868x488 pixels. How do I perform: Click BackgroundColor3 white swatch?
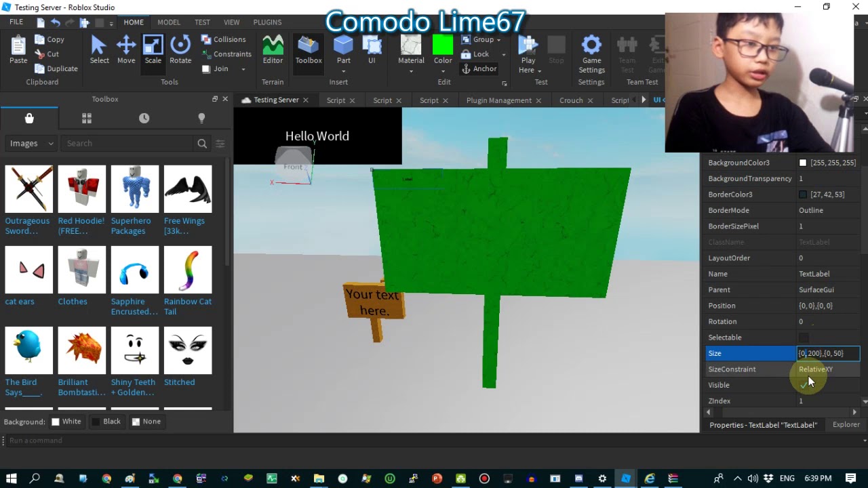pos(803,163)
